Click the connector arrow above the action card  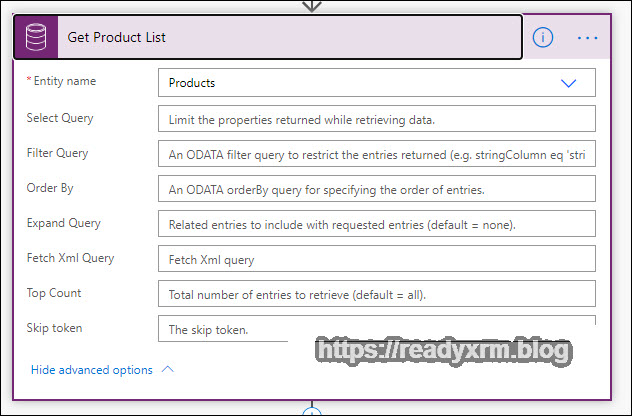click(x=312, y=5)
